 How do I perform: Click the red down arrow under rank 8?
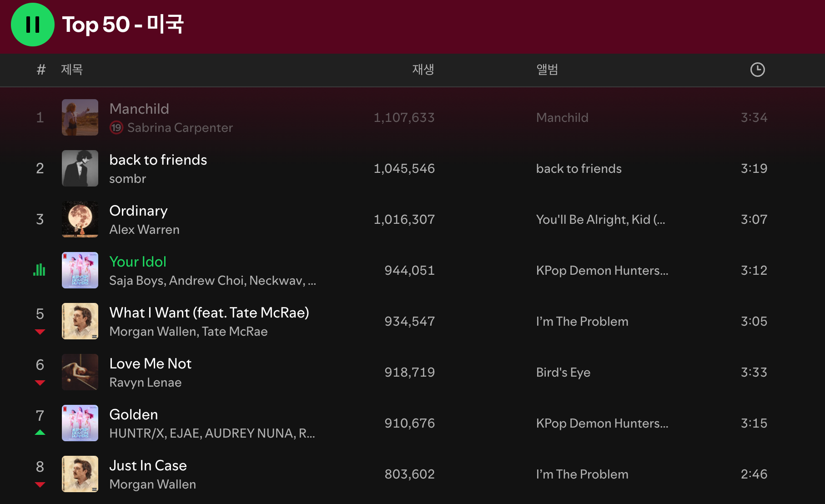click(x=40, y=484)
